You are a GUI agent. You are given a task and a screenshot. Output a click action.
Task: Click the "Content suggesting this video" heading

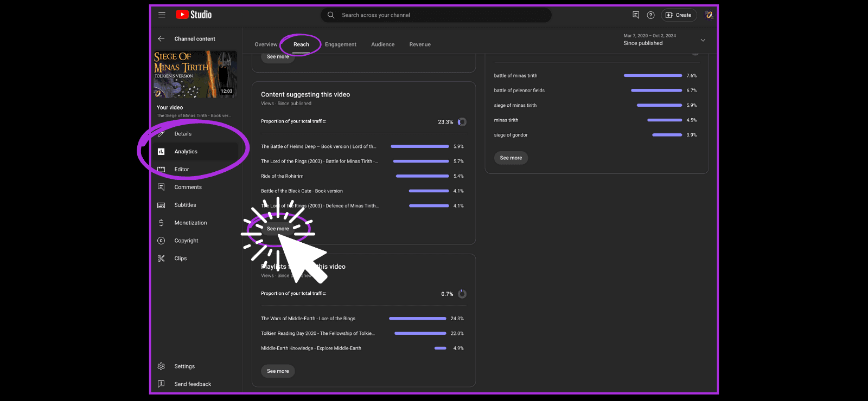click(305, 94)
